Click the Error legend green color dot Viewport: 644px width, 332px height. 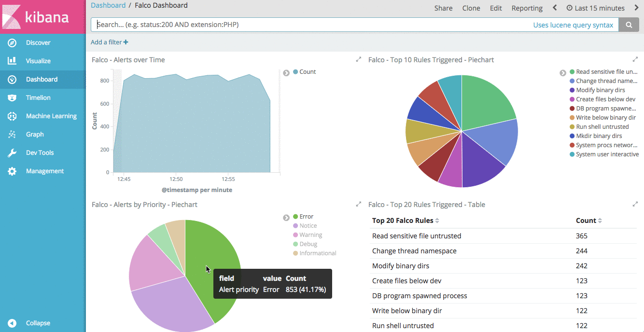point(295,217)
